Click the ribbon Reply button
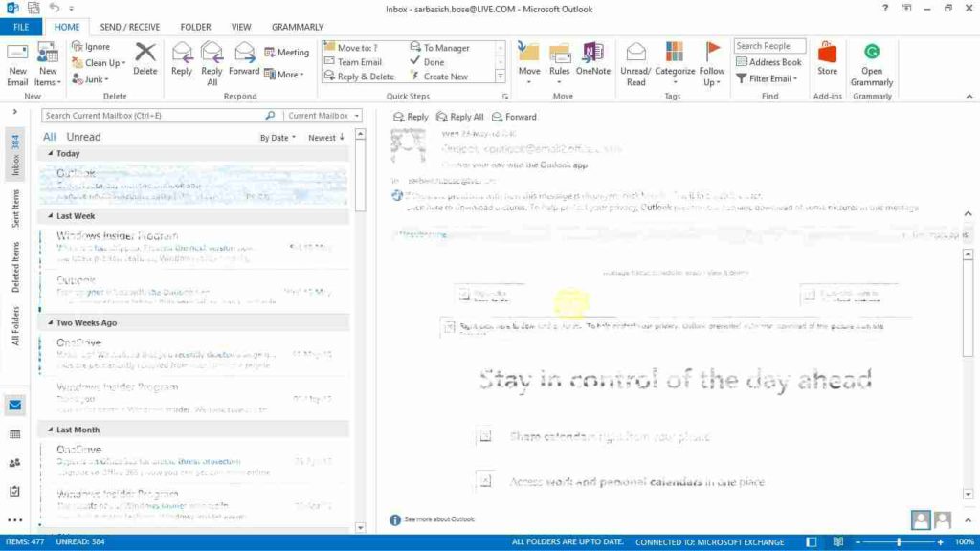This screenshot has height=551, width=980. pyautogui.click(x=182, y=59)
